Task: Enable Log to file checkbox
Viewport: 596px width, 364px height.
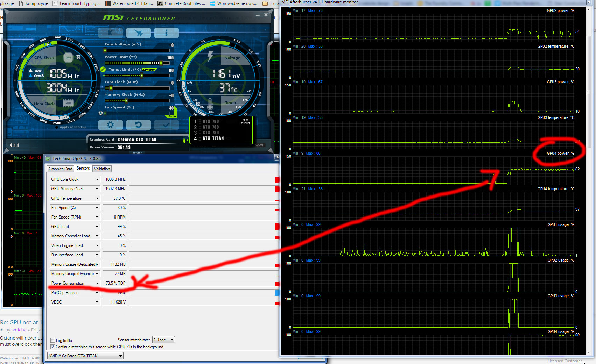Action: point(52,341)
